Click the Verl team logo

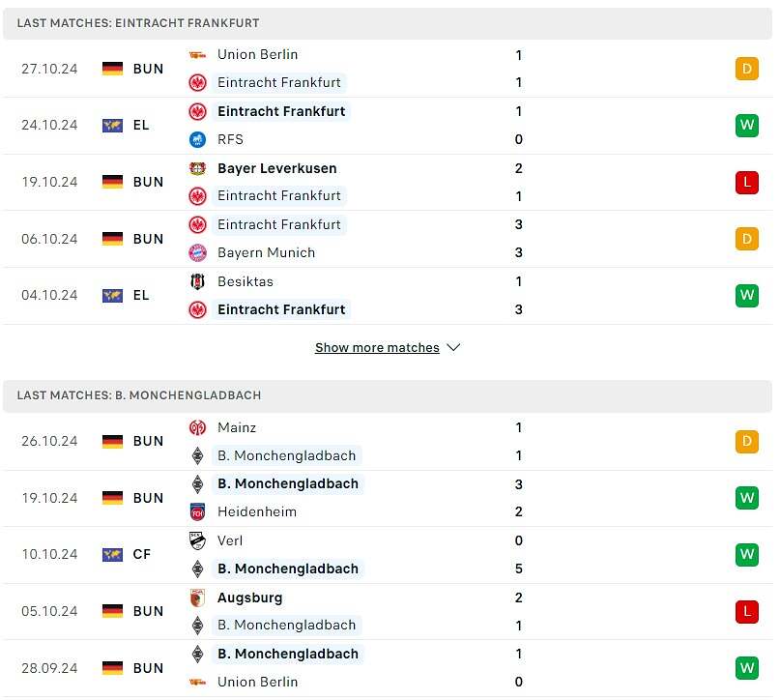tap(197, 540)
